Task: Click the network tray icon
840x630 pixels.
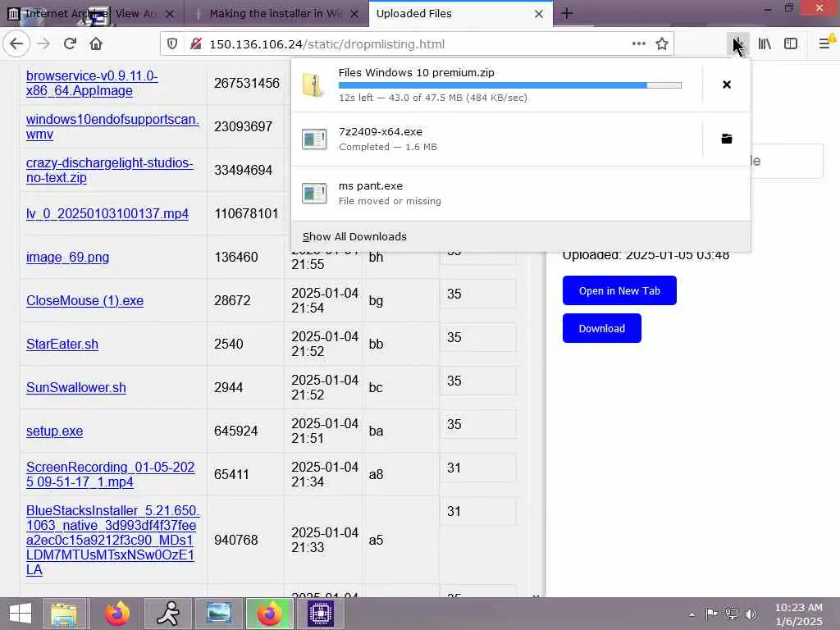Action: point(731,614)
